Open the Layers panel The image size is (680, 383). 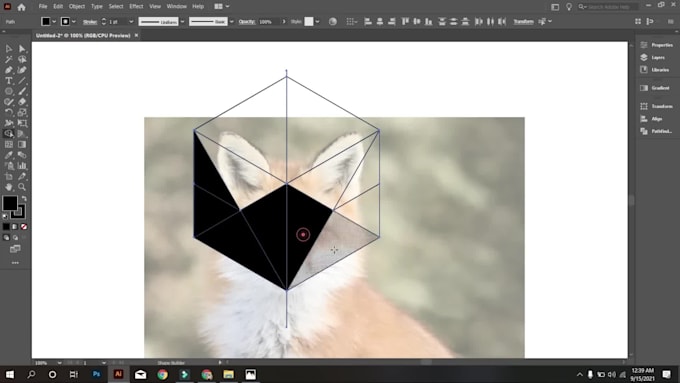click(653, 57)
